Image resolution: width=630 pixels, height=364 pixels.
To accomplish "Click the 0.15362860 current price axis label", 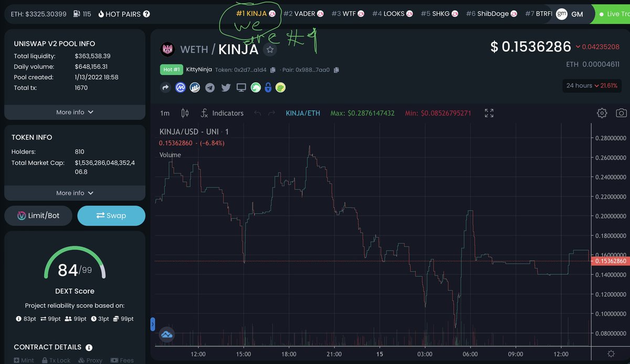I will 610,261.
